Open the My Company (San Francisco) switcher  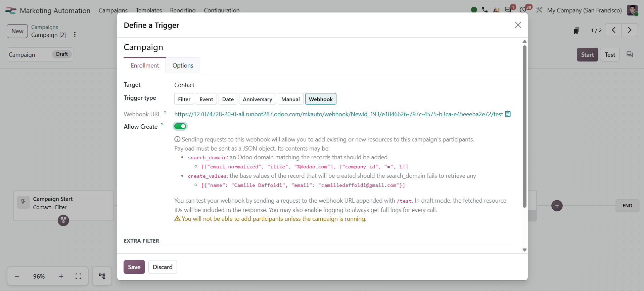[x=584, y=10]
